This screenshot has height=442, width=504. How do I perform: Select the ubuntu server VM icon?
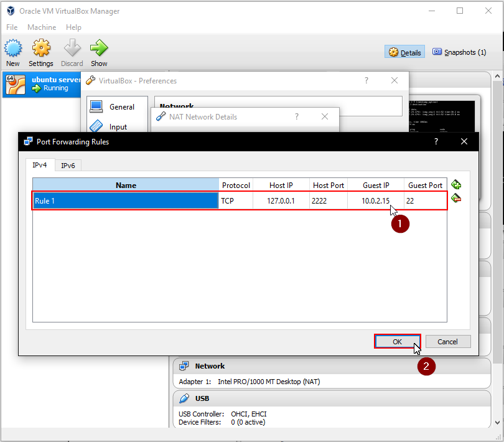16,84
